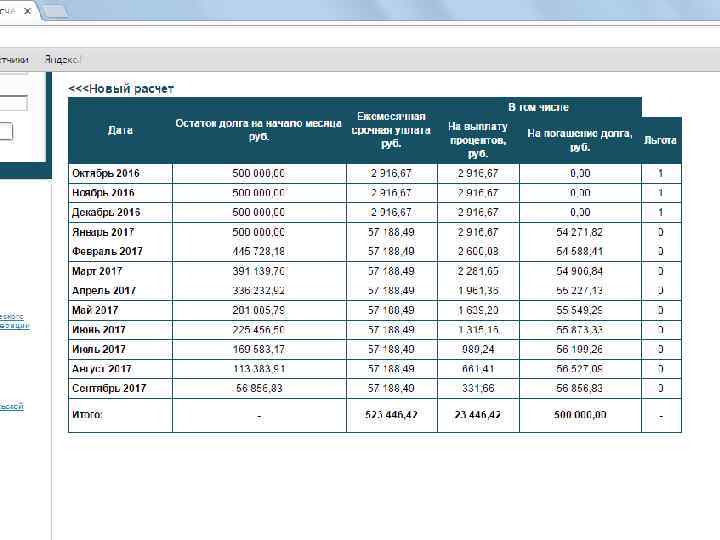
Task: Select the Льгота column header
Action: pos(660,141)
